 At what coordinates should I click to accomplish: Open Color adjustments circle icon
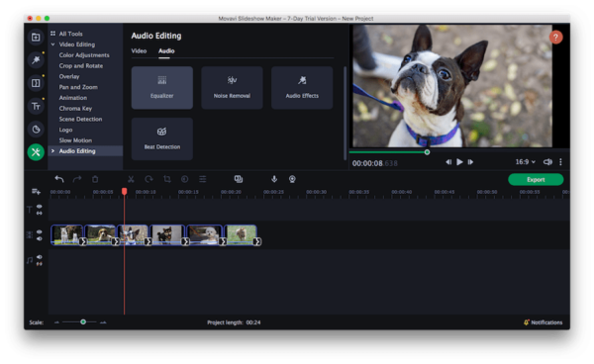pyautogui.click(x=184, y=179)
